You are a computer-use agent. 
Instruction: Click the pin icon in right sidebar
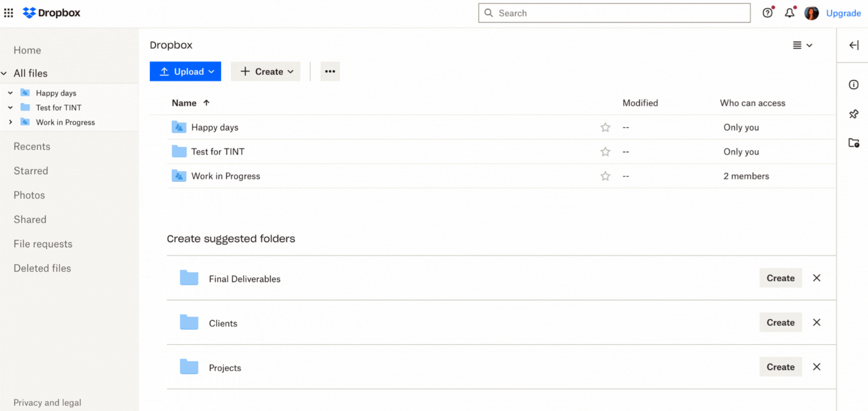point(854,114)
